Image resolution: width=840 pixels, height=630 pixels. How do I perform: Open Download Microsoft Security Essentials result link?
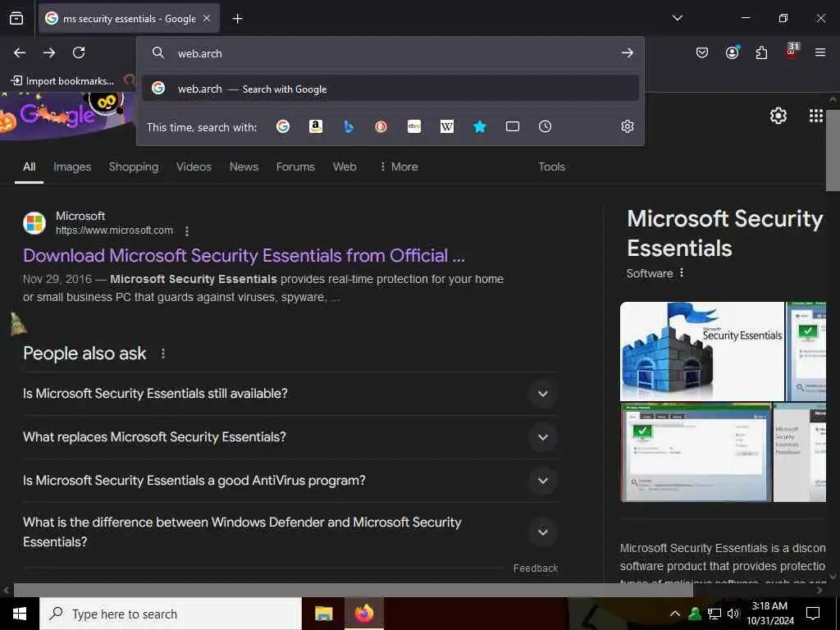[244, 256]
